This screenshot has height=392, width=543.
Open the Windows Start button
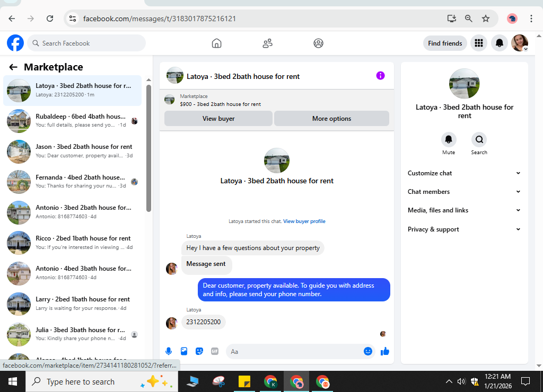click(x=13, y=381)
